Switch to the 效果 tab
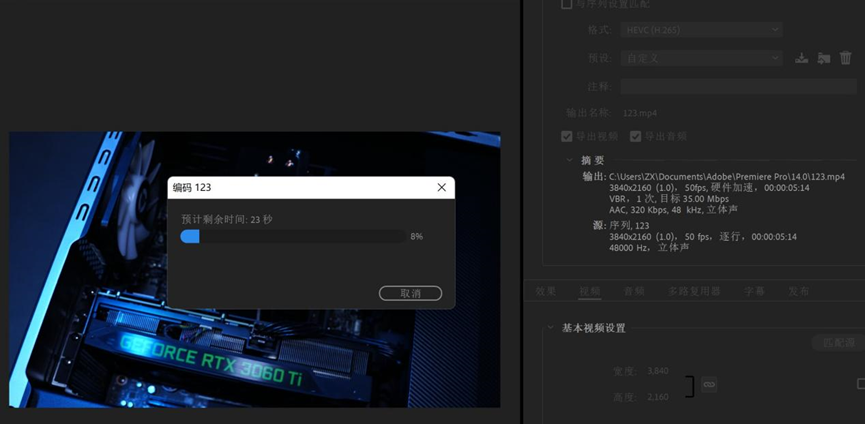The height and width of the screenshot is (424, 865). point(546,291)
